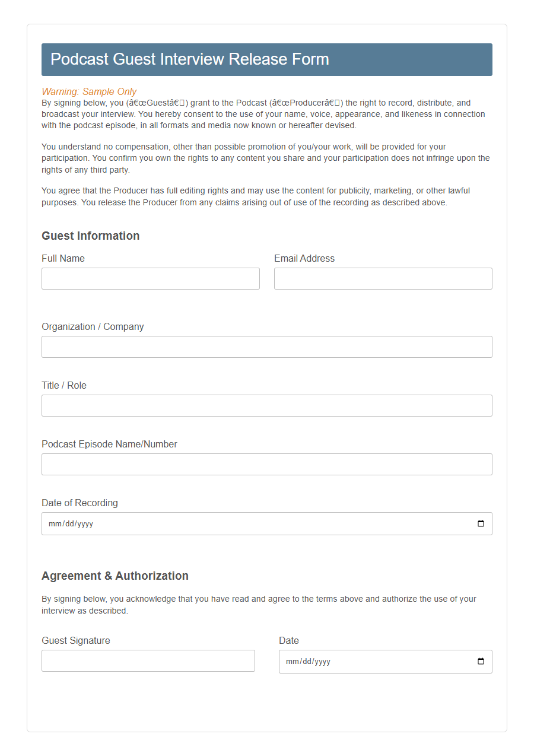Viewport: 534px width, 756px height.
Task: Click inside the Full Name field
Action: coord(150,278)
